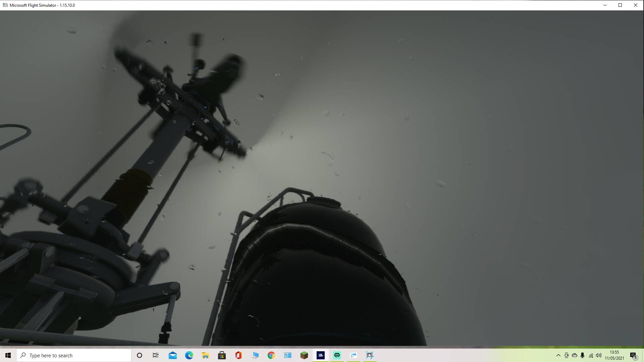Open Cortana circle icon on taskbar

coord(140,355)
